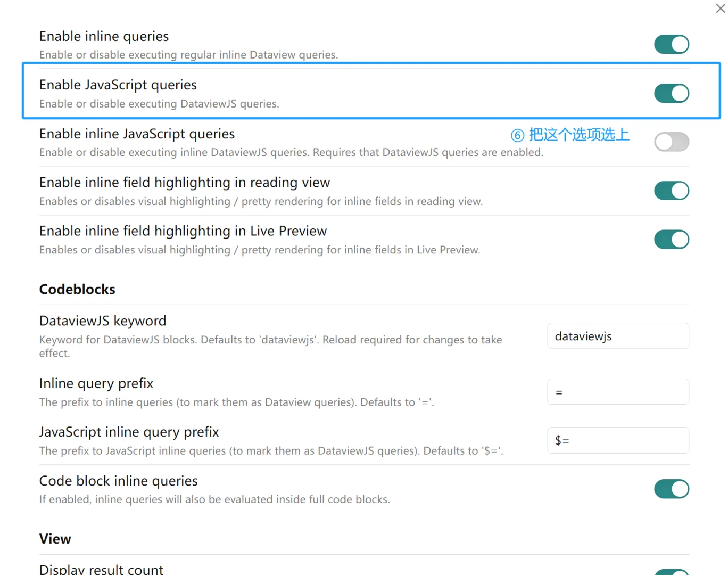
Task: Click the "Display result count" setting title
Action: (101, 569)
